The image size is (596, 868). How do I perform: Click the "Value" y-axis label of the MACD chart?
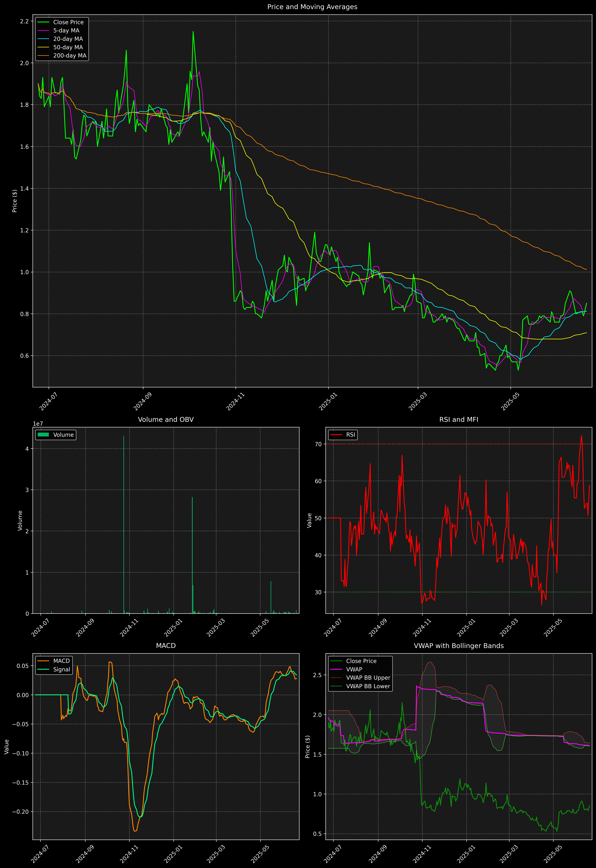point(7,747)
